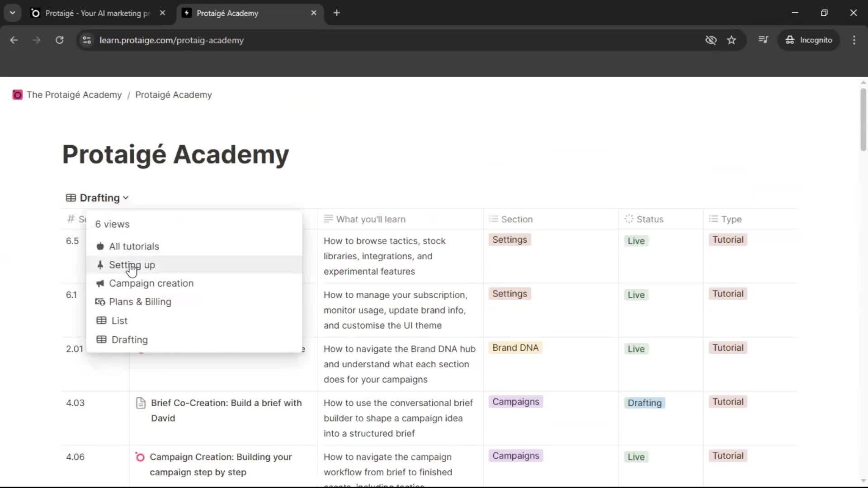
Task: Click the rocket icon beside "Setting up" view
Action: (100, 265)
